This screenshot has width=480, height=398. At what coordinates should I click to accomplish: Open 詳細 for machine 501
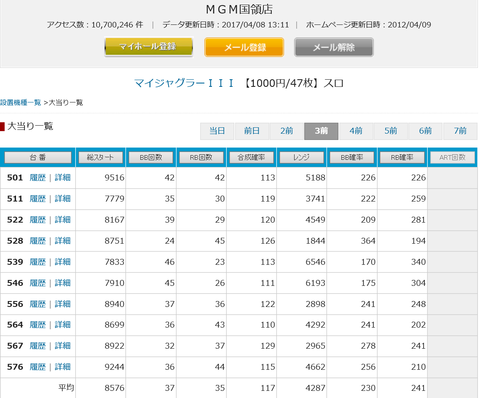point(63,178)
